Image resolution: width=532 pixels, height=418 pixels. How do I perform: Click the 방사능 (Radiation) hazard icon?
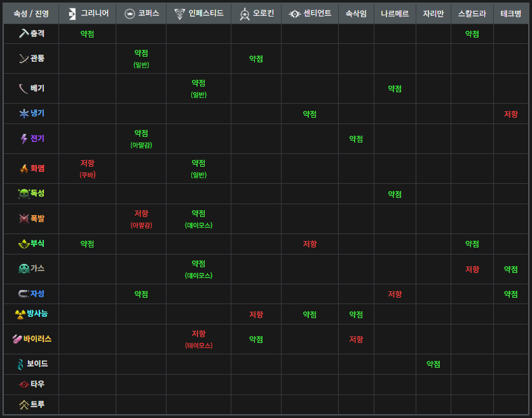(20, 314)
